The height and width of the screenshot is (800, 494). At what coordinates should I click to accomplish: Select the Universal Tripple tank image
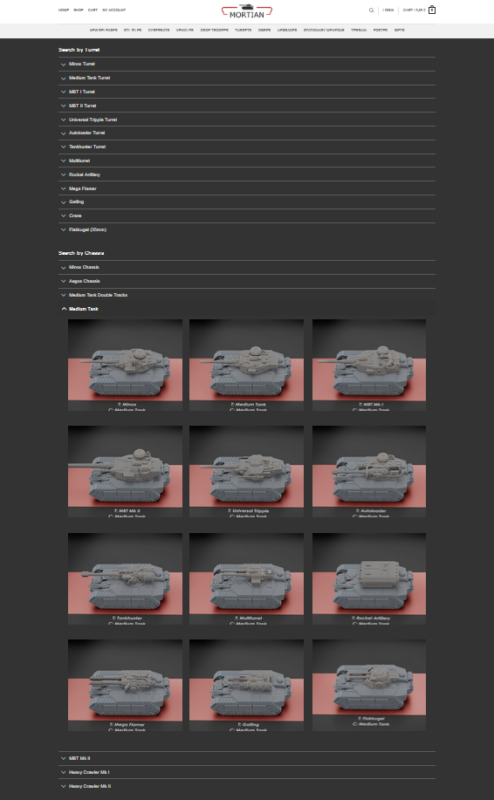tap(246, 471)
